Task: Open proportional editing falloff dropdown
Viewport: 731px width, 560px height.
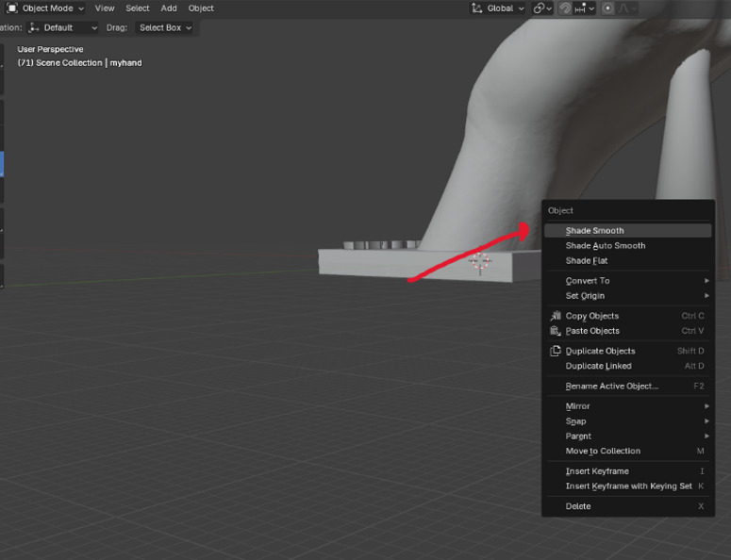Action: click(x=627, y=8)
